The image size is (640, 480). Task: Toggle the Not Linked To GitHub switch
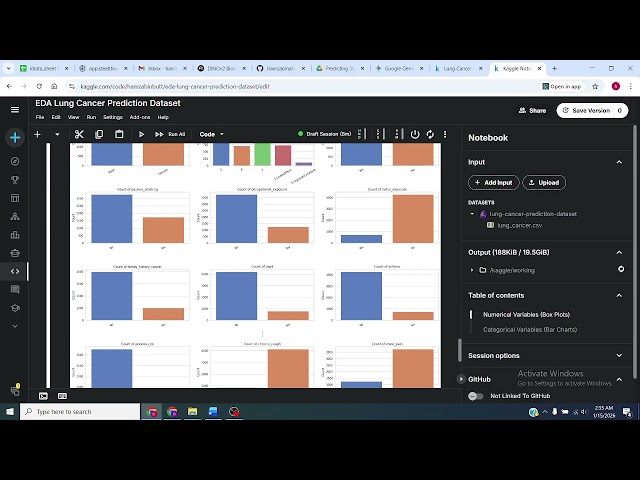coord(476,396)
